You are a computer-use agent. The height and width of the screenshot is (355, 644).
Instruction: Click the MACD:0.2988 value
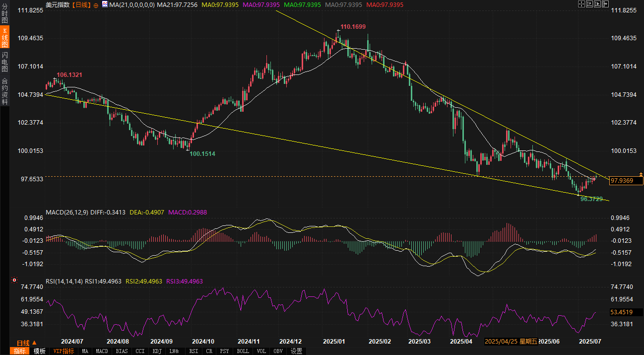pos(188,212)
